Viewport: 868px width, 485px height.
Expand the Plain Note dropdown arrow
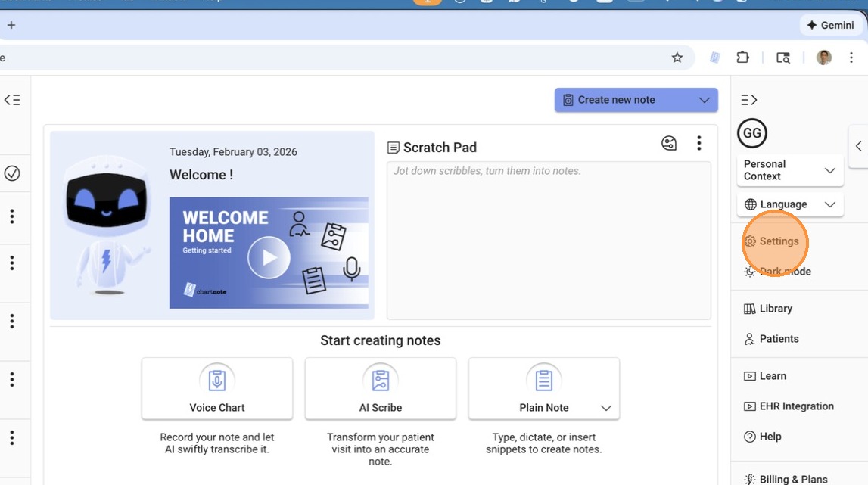click(x=605, y=408)
